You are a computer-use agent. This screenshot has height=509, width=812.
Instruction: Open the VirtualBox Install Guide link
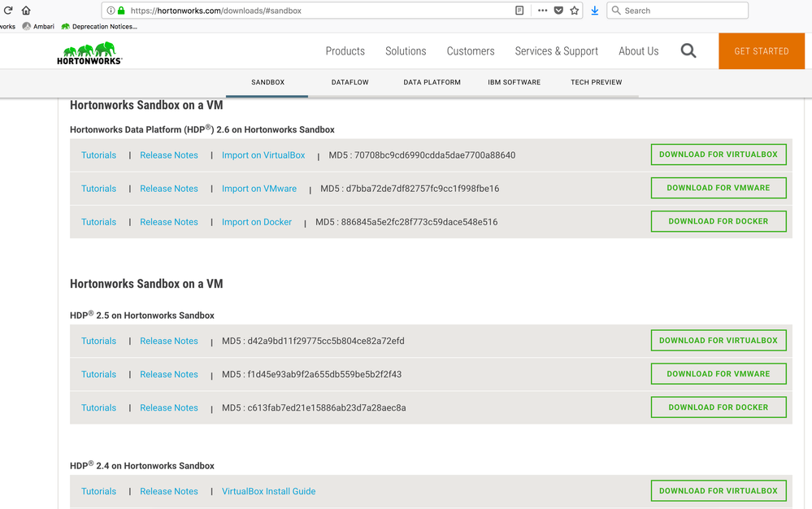[x=268, y=491]
